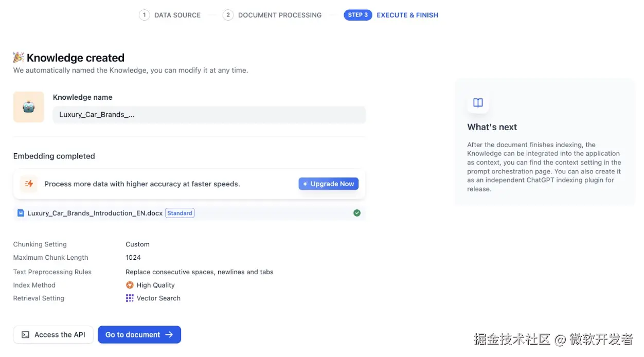Edit the Knowledge name input field

[x=209, y=115]
